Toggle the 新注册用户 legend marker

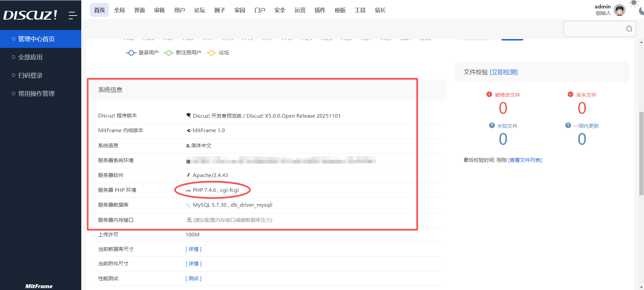pos(169,53)
